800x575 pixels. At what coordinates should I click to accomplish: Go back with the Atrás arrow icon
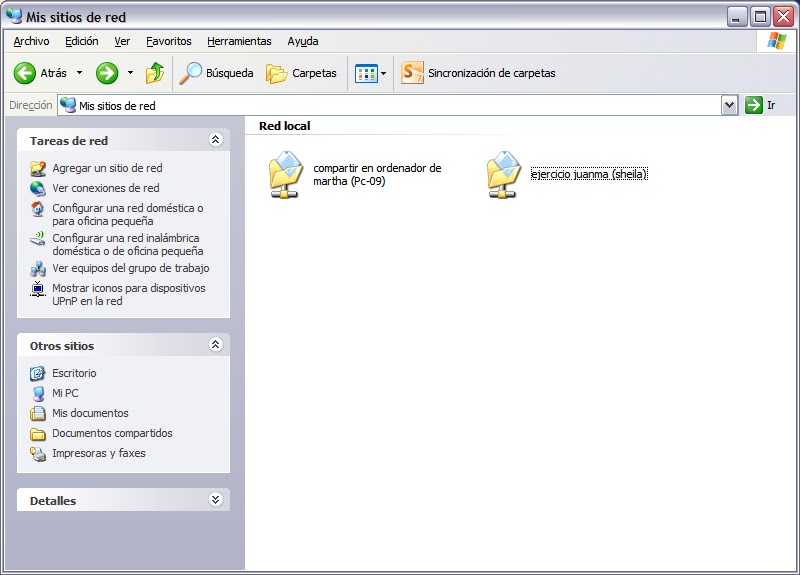tap(24, 73)
